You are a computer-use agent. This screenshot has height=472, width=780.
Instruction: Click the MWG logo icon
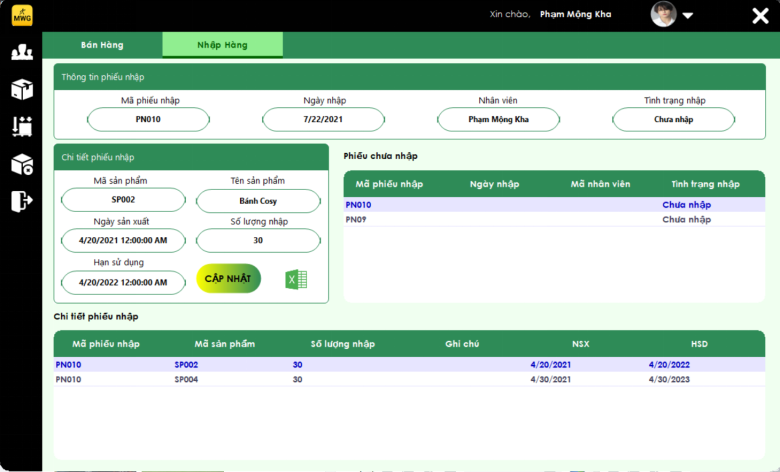pos(22,15)
